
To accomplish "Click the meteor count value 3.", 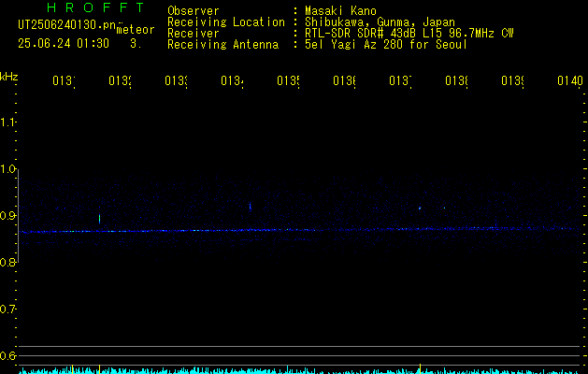I will click(x=136, y=44).
